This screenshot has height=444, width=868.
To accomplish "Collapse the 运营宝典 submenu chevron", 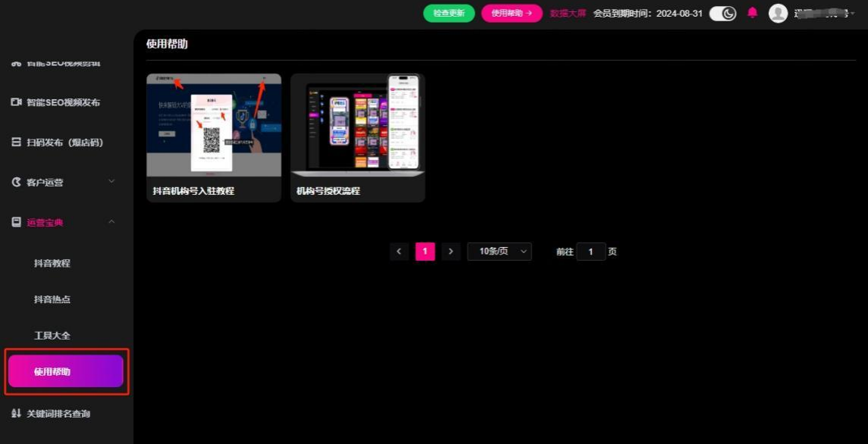I will (111, 222).
